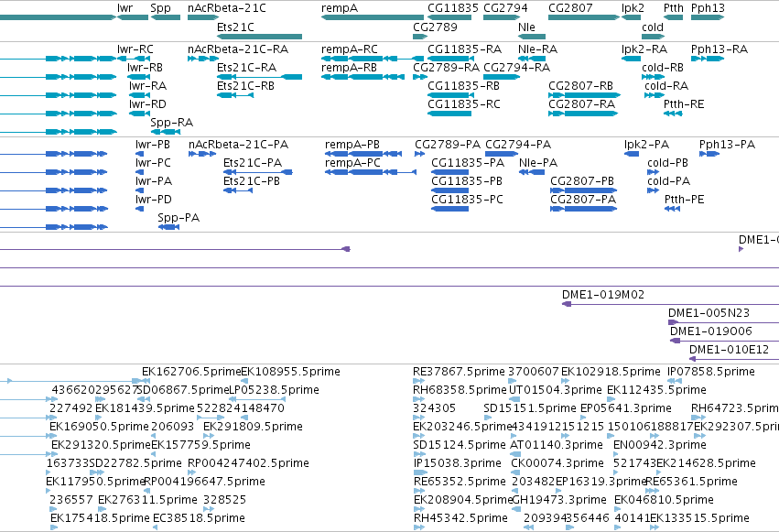Click the DME1-010E12 BAC clone
Image resolution: width=779 pixels, height=532 pixels.
click(734, 359)
